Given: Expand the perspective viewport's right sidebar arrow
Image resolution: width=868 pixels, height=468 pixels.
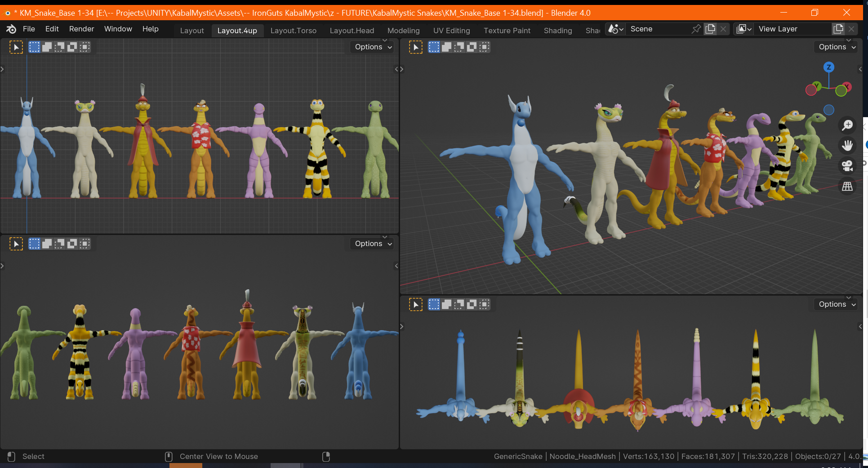Looking at the screenshot, I should point(860,69).
